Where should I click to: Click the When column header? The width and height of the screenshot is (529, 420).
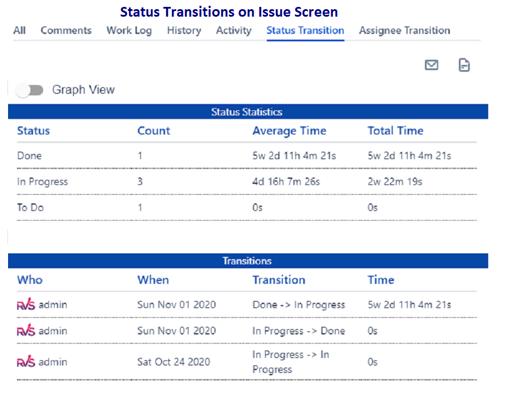153,280
